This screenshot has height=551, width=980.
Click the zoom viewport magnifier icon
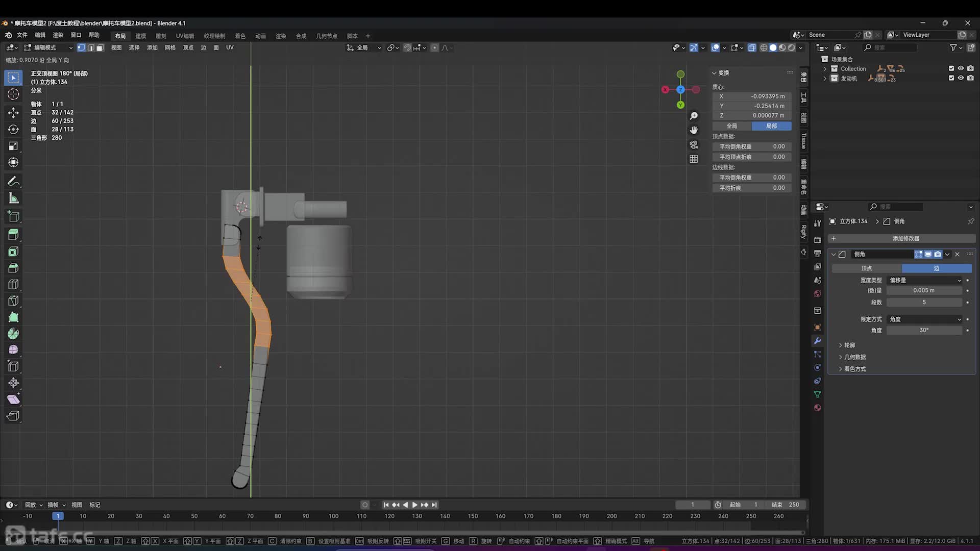pyautogui.click(x=694, y=116)
